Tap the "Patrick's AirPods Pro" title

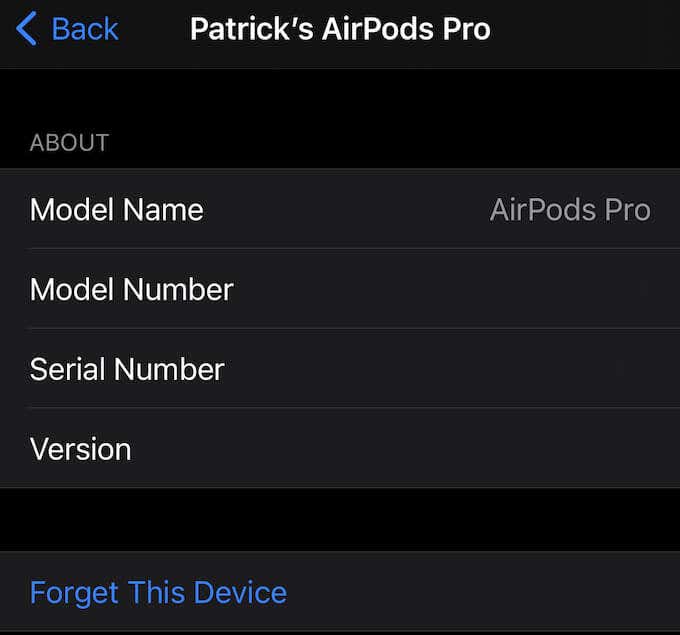pyautogui.click(x=340, y=29)
